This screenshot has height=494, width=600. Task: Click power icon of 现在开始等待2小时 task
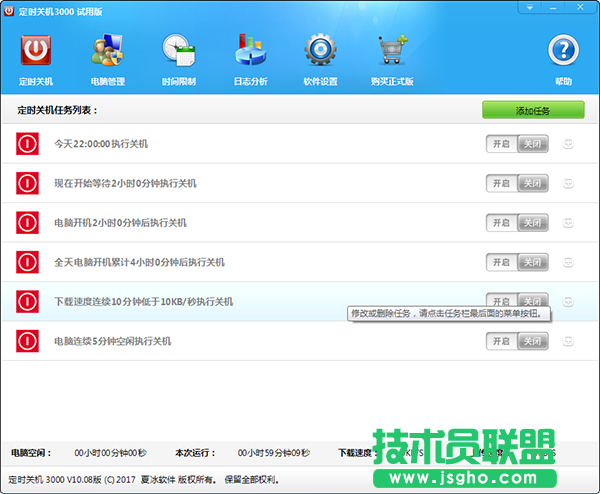click(27, 183)
